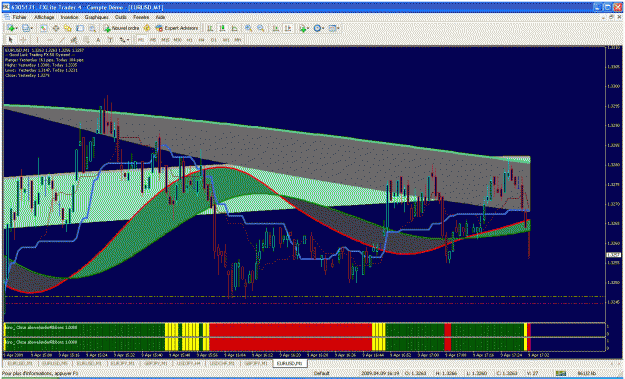Expand the Indicators dropdown arrow
The height and width of the screenshot is (379, 625).
pyautogui.click(x=309, y=28)
